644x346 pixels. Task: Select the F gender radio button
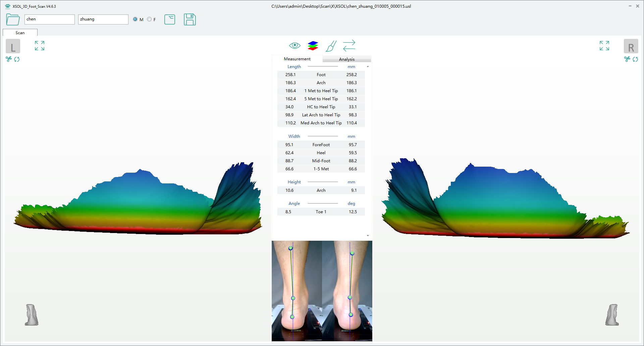click(149, 19)
